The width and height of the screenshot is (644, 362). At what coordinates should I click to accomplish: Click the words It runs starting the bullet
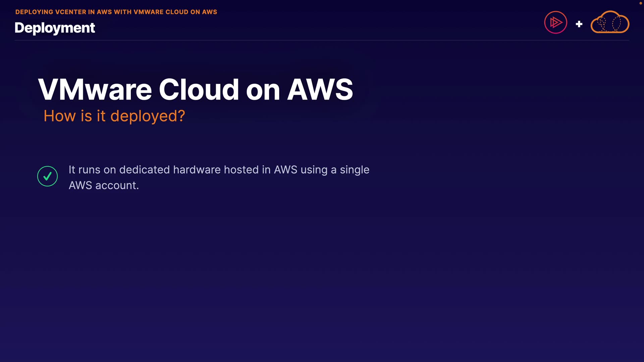pyautogui.click(x=85, y=170)
